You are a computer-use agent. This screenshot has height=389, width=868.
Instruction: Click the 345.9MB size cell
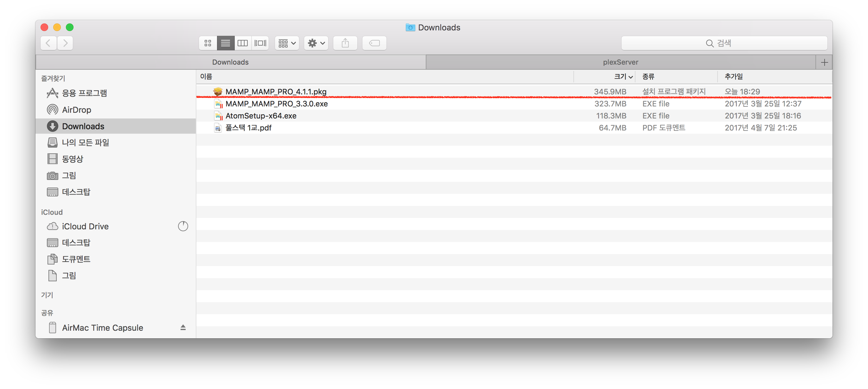(610, 92)
